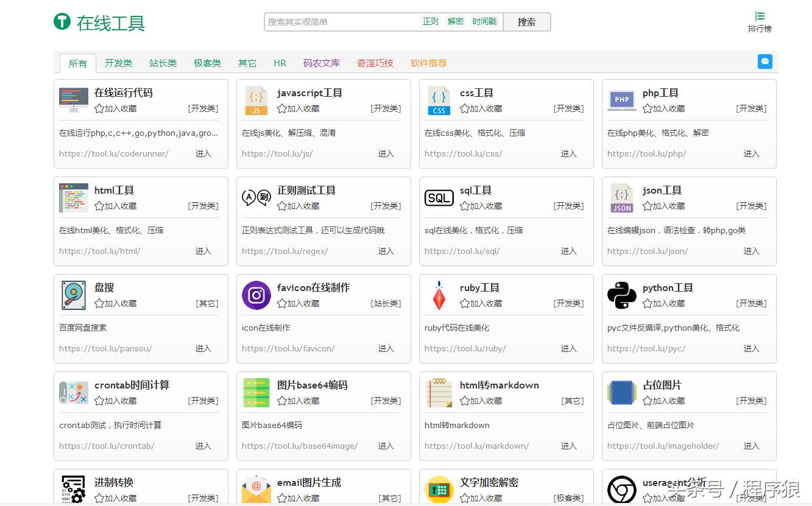The height and width of the screenshot is (506, 812).
Task: Select the python工具 snake icon
Action: 621,295
